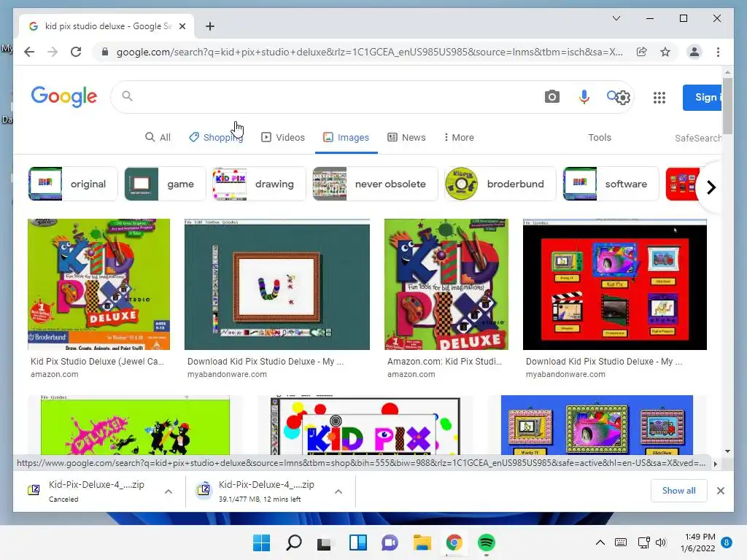Expand status bar URL arrow

pyautogui.click(x=715, y=464)
